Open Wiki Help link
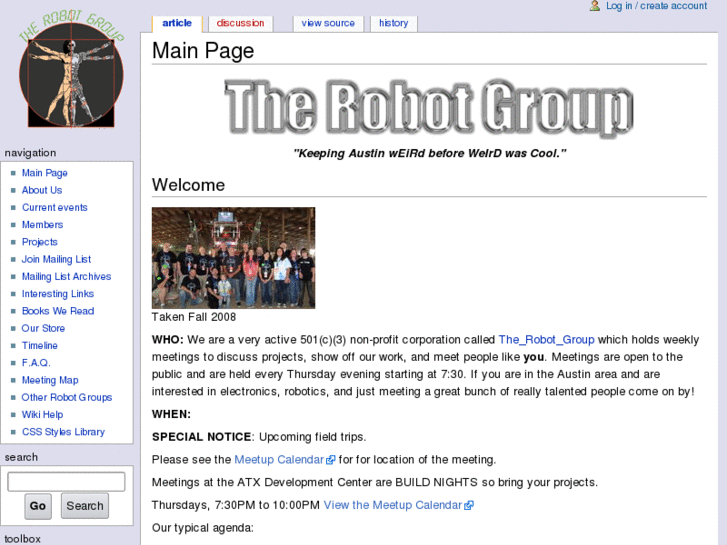This screenshot has height=545, width=727. [x=42, y=415]
